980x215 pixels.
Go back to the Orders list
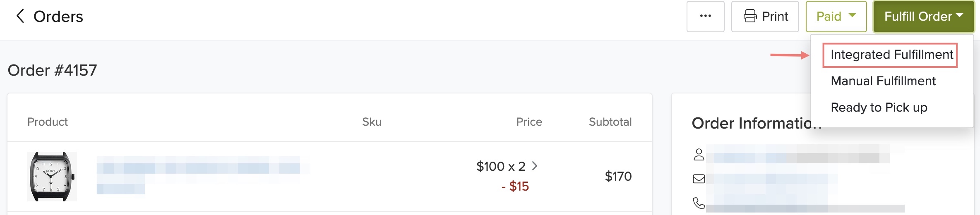(x=58, y=17)
